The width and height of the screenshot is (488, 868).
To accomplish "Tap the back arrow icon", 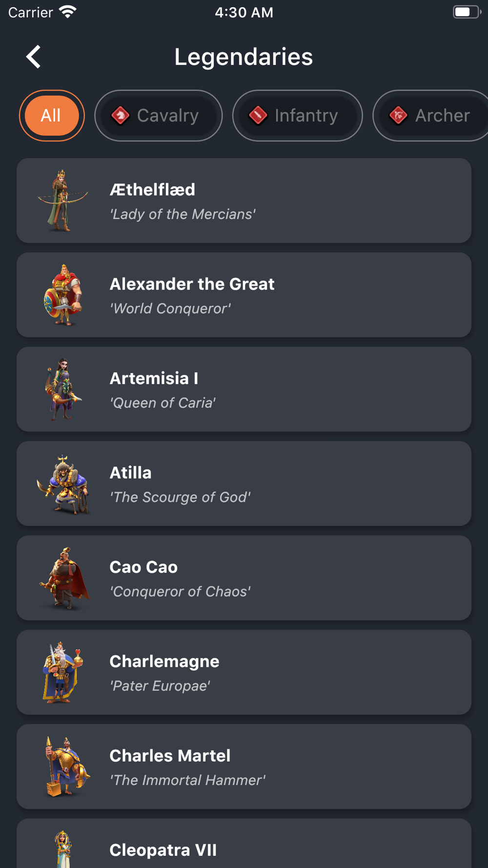I will (x=33, y=57).
